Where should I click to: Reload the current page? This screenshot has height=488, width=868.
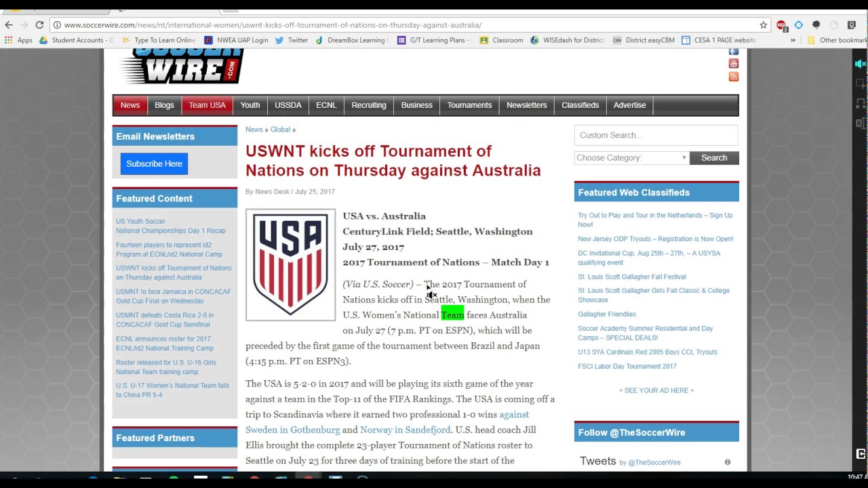(39, 25)
